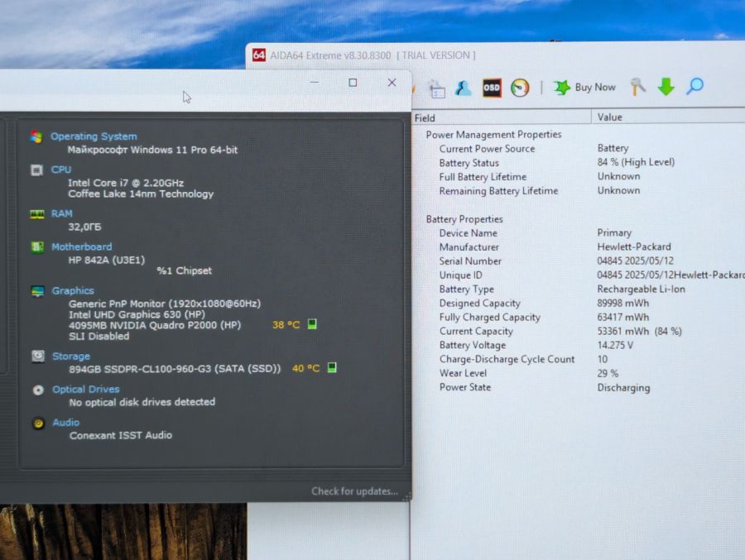Select the Battery Properties group row

464,219
